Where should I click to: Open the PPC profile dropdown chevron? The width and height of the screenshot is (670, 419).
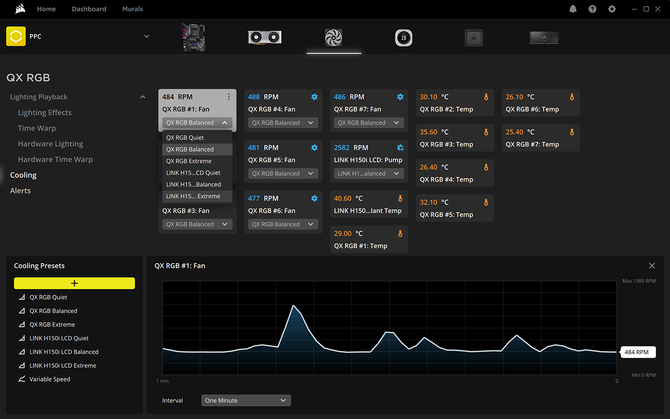click(x=147, y=36)
